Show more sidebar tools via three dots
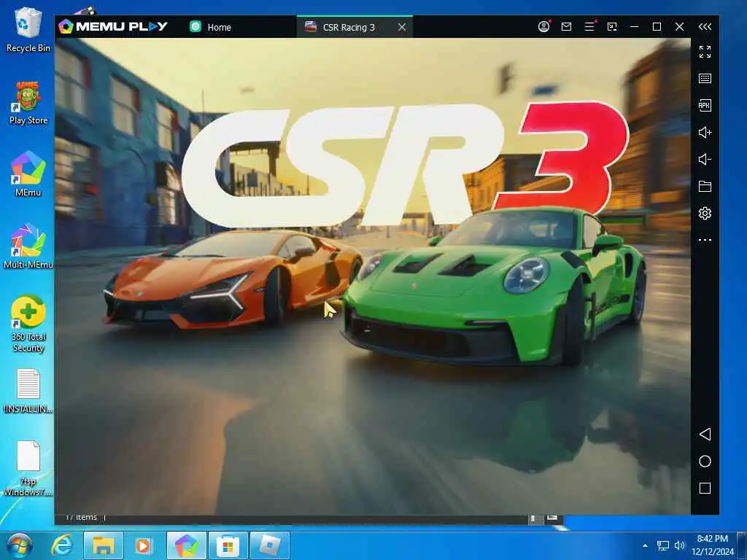 [705, 240]
